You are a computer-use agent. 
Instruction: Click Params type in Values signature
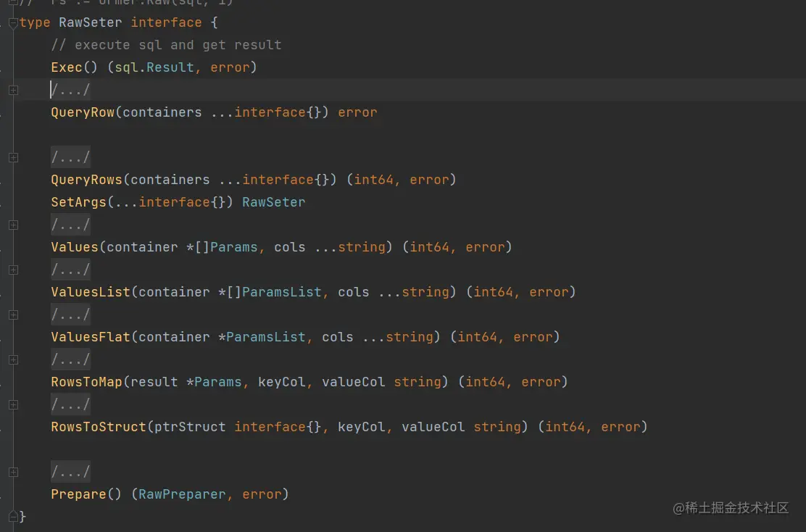[x=234, y=247]
